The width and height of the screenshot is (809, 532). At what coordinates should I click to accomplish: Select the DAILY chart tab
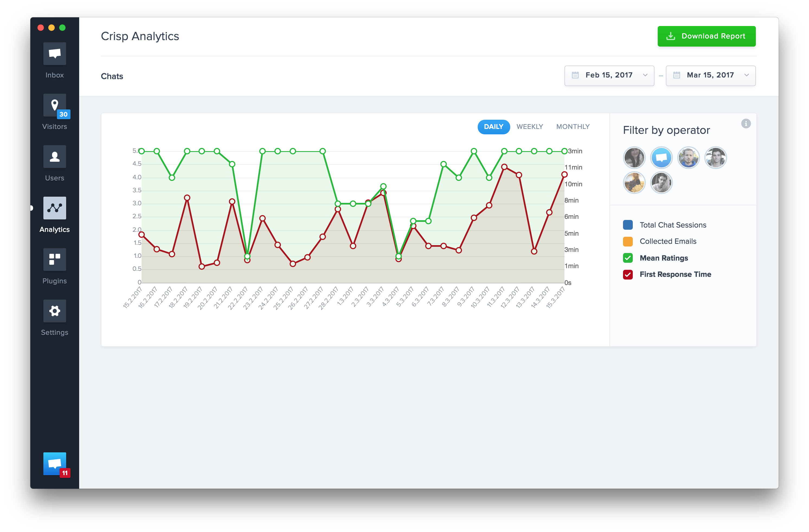[493, 127]
